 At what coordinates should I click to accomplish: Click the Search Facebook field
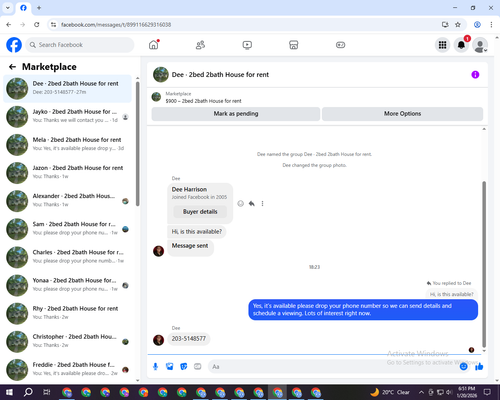pyautogui.click(x=80, y=45)
